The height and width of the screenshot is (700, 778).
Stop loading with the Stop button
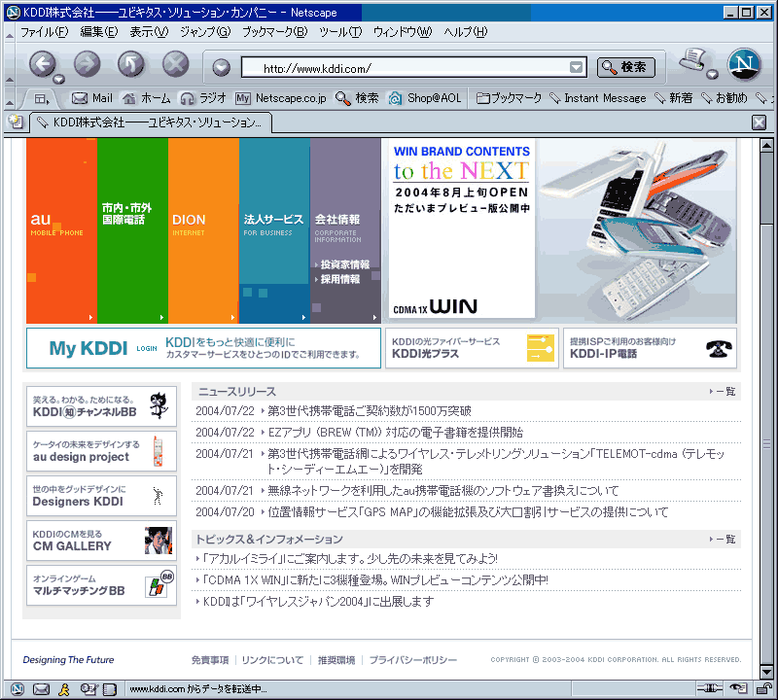tap(176, 64)
